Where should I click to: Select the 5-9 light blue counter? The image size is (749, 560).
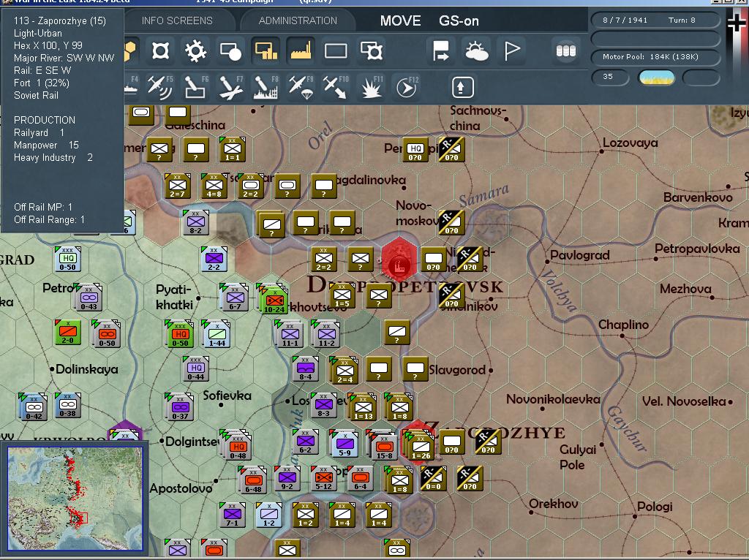click(345, 444)
